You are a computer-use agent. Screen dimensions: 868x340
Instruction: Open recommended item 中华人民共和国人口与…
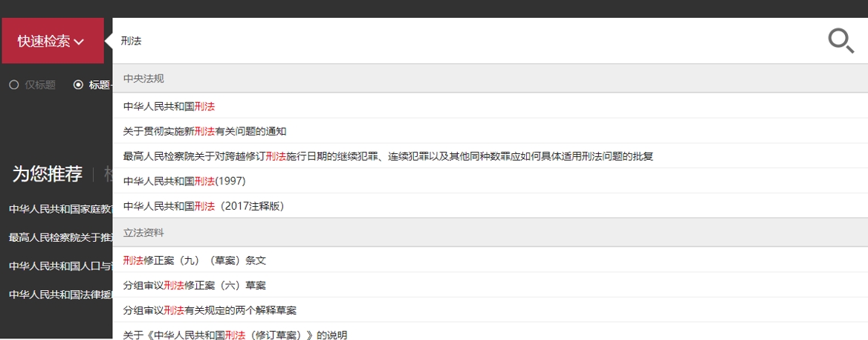(60, 266)
